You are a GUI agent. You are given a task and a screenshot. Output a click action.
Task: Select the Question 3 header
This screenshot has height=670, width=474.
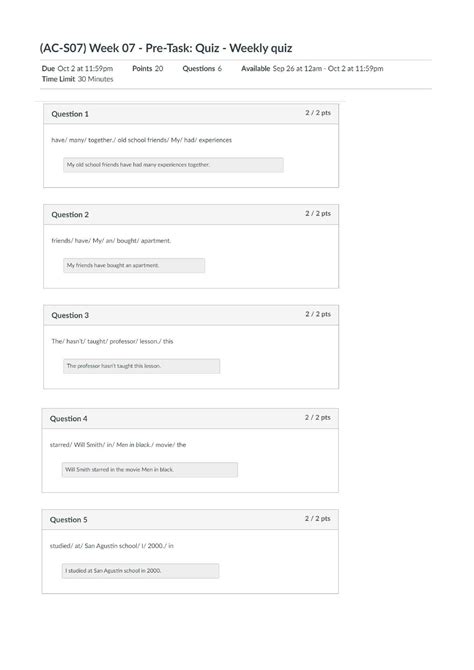[191, 315]
